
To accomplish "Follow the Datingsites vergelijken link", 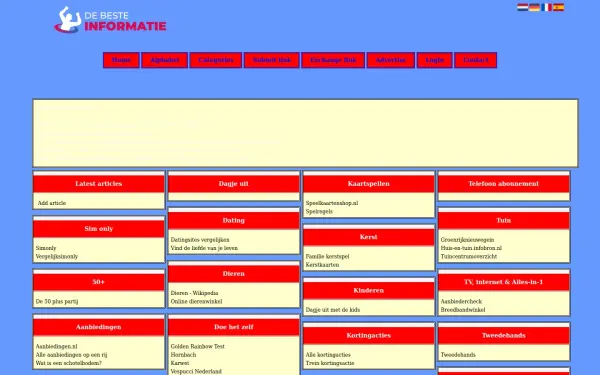I will pos(200,240).
